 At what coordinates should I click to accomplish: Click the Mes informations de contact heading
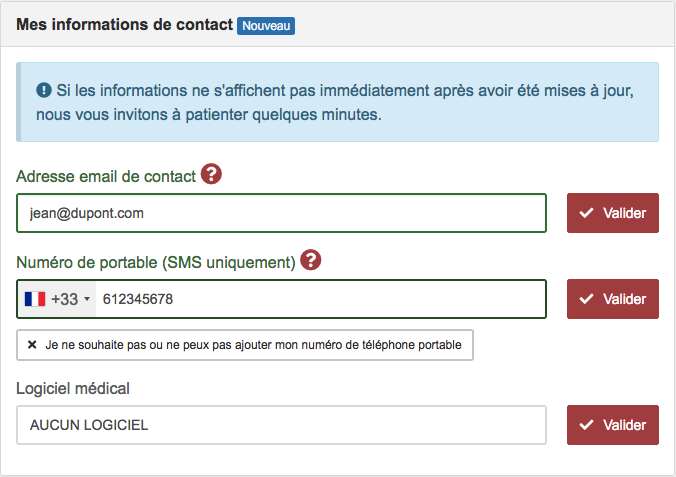tap(125, 25)
